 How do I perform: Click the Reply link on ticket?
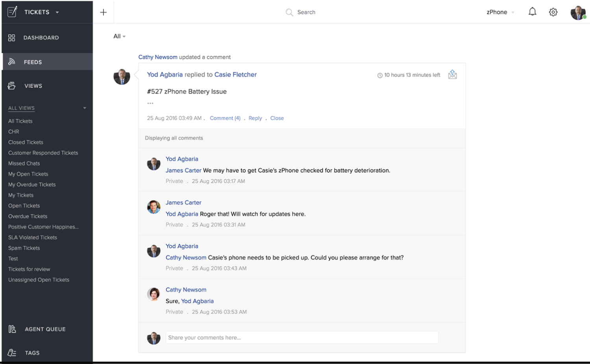pos(255,118)
